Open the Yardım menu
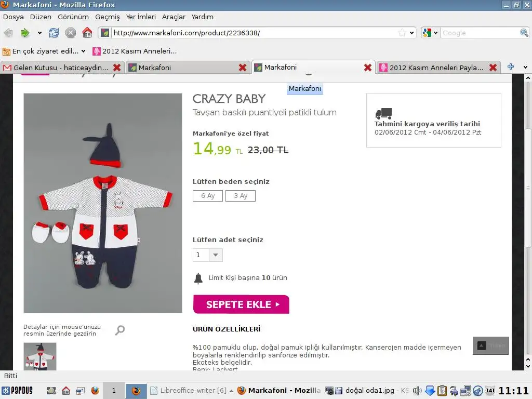 (x=203, y=17)
